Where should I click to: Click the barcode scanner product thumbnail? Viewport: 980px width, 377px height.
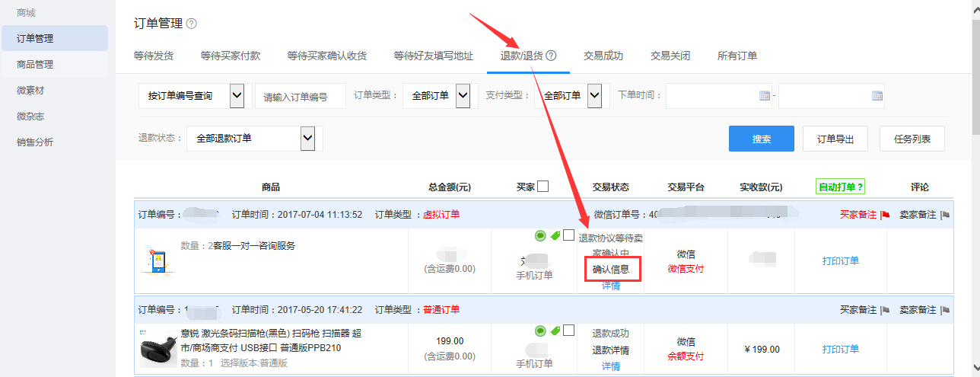[158, 349]
